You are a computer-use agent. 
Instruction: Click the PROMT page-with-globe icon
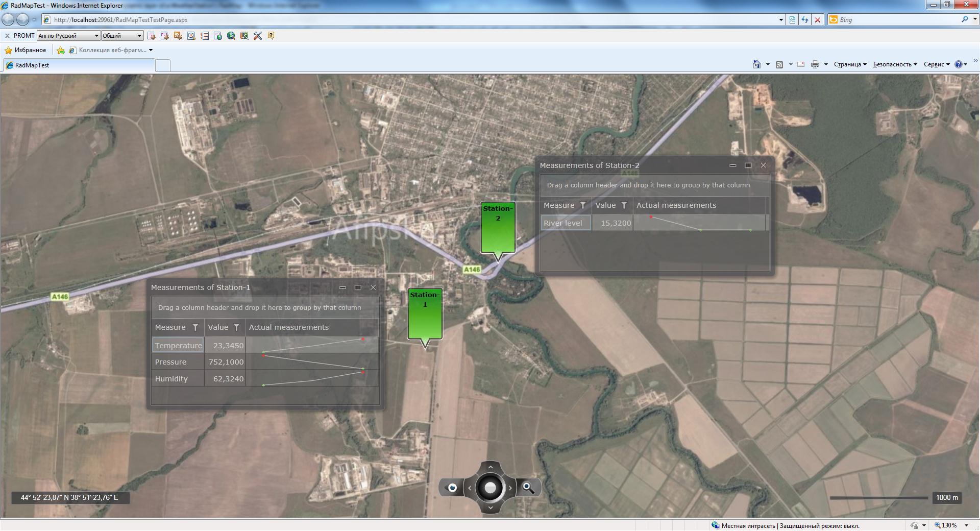click(217, 36)
